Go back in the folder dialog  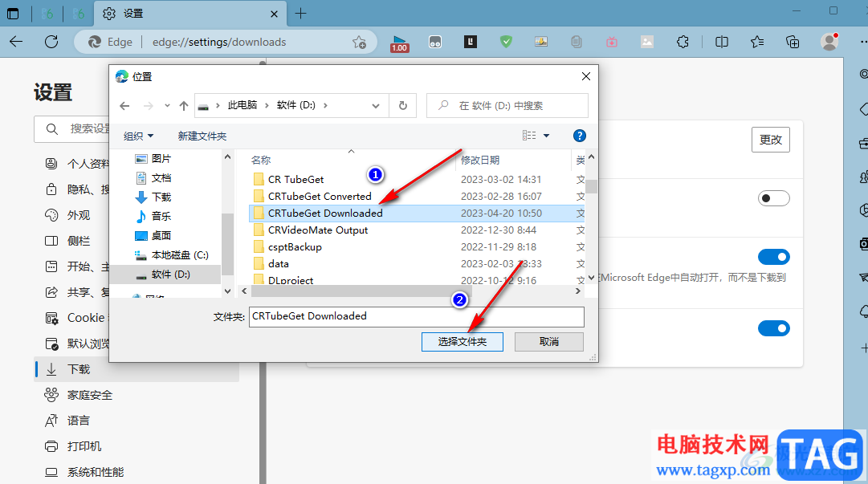(x=125, y=106)
